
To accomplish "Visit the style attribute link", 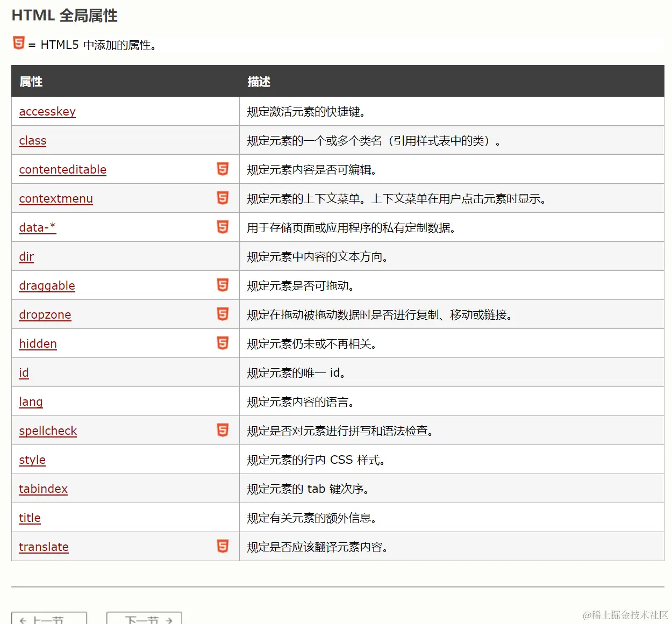I will [32, 460].
